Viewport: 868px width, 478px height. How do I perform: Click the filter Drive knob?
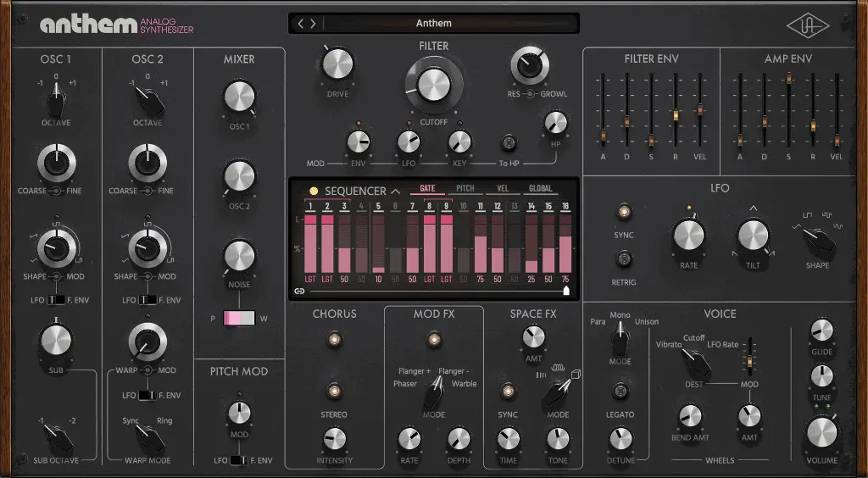[337, 64]
